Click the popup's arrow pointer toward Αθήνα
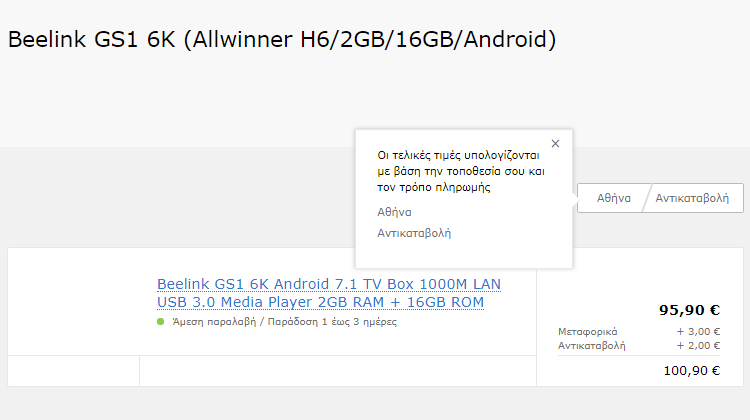This screenshot has height=420, width=750. pyautogui.click(x=574, y=198)
